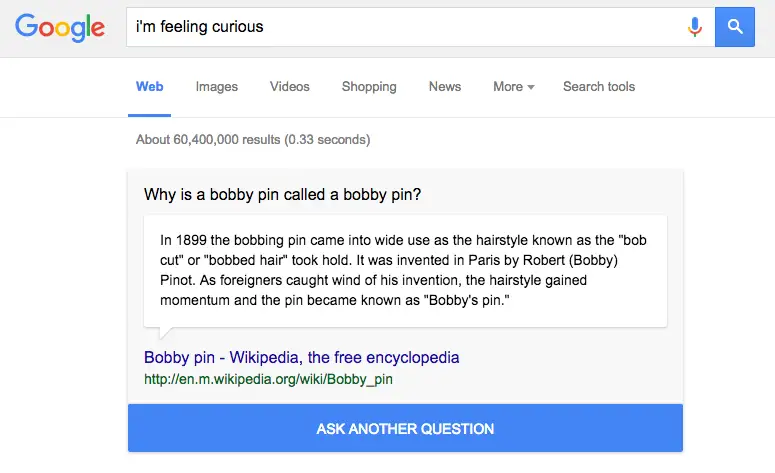775x473 pixels.
Task: Select the Web results tab
Action: coord(150,87)
